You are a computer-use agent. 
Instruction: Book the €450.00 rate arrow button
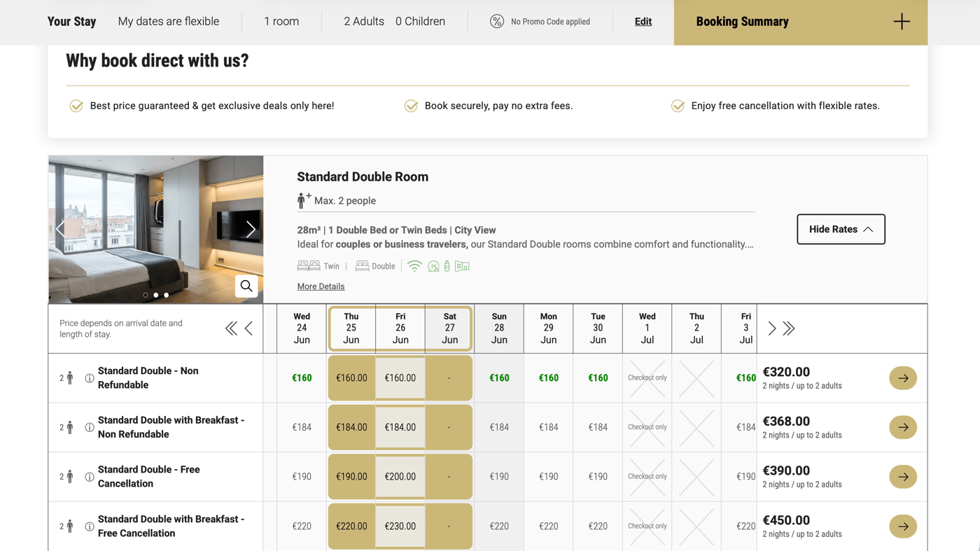[903, 526]
